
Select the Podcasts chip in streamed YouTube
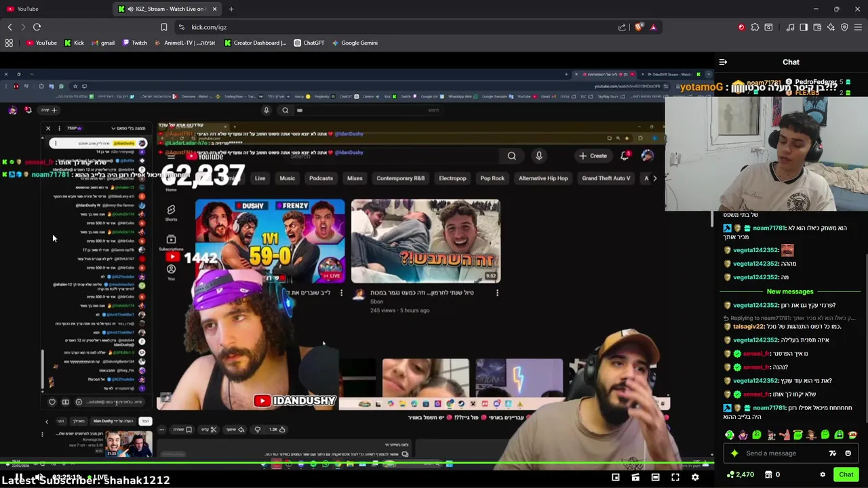coord(321,178)
